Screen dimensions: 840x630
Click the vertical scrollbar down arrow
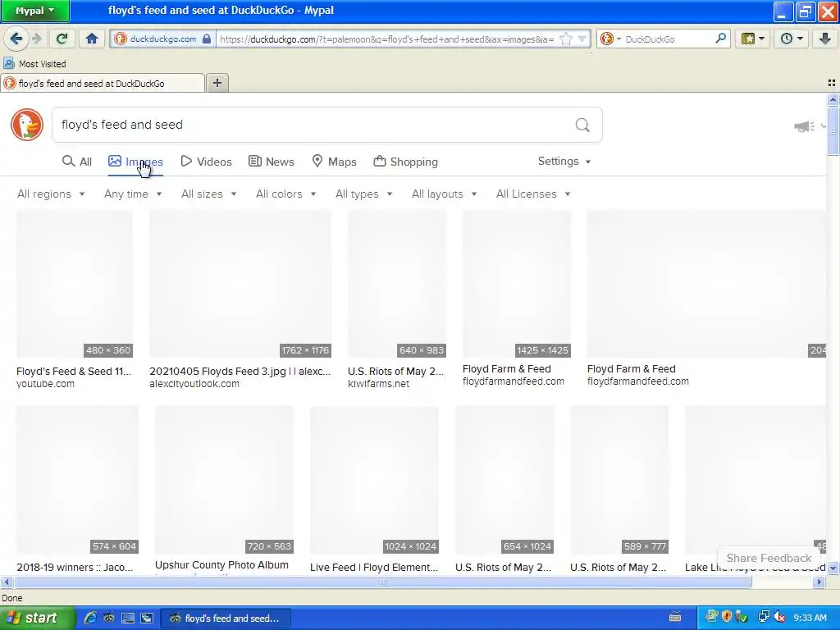point(833,568)
